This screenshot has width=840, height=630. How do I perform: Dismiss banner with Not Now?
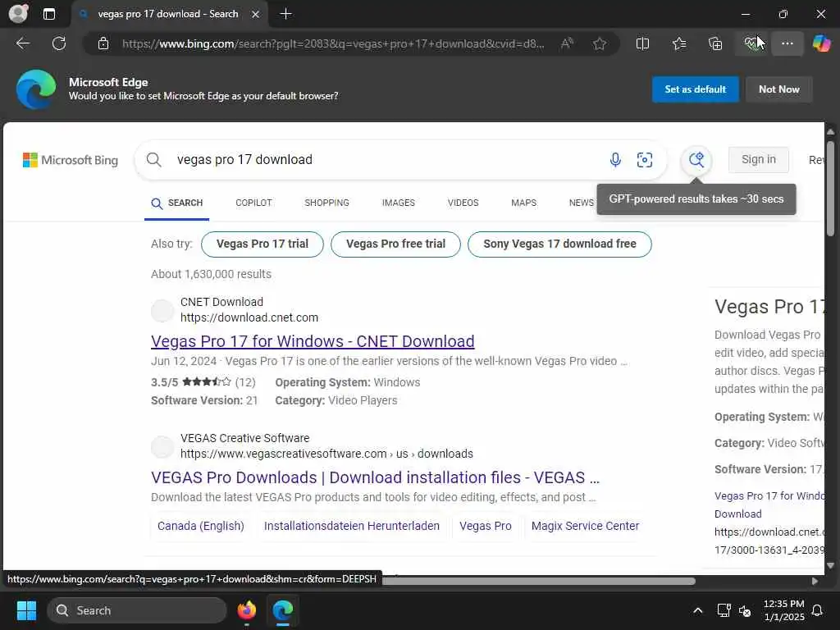pos(779,89)
